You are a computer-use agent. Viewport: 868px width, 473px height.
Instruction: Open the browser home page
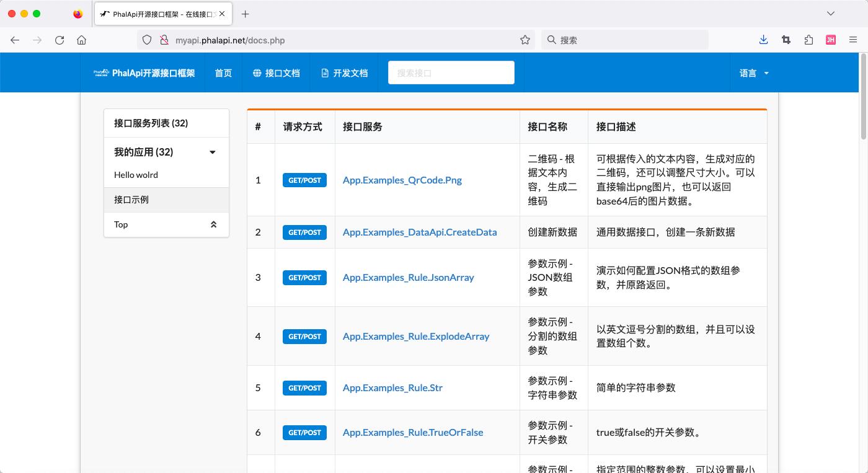point(81,40)
